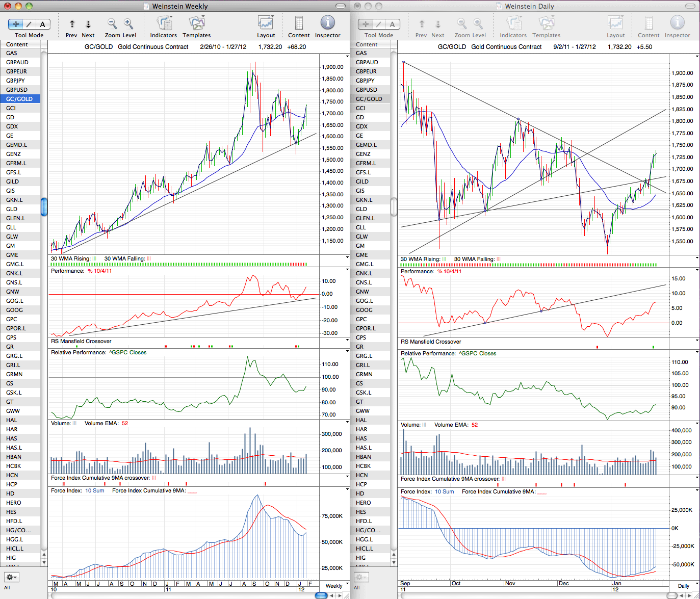Click Volume color swatch in Daily pane

(424, 425)
